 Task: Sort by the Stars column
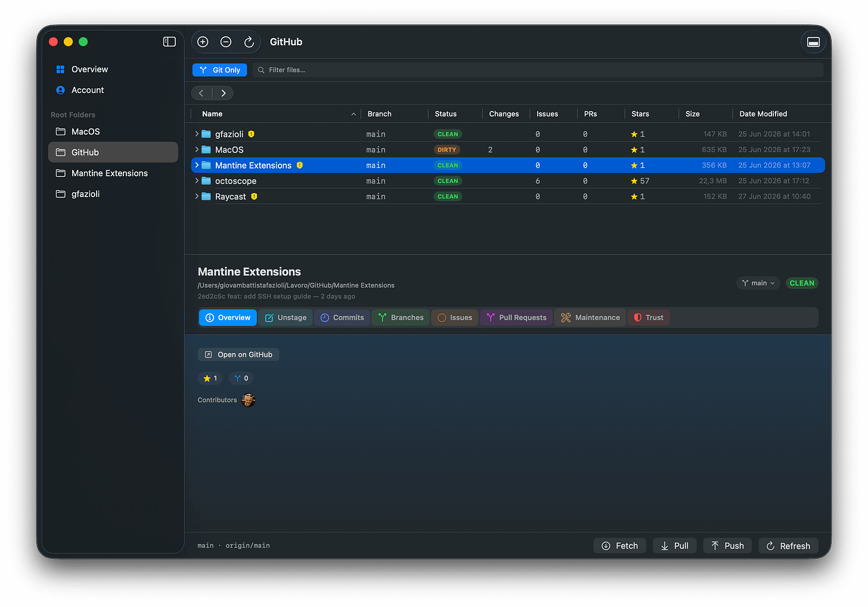tap(640, 114)
